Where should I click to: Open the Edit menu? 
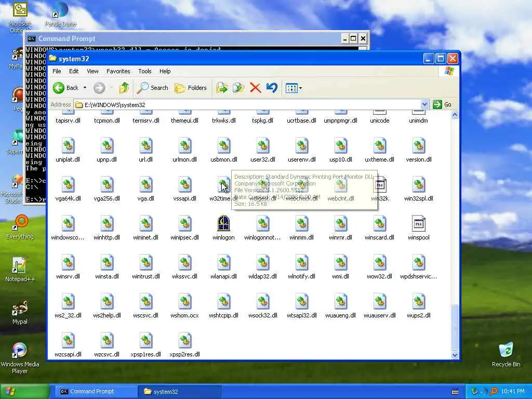(x=74, y=71)
